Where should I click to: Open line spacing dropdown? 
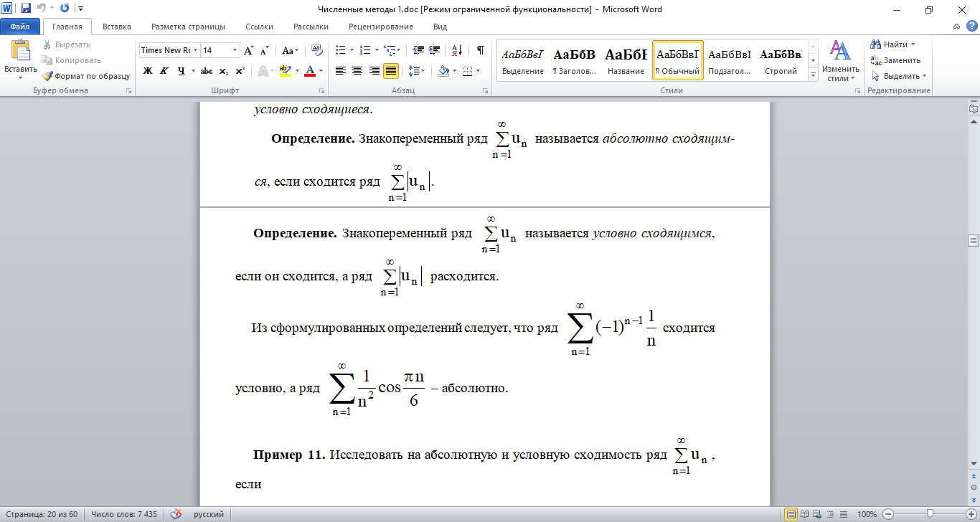tap(417, 71)
